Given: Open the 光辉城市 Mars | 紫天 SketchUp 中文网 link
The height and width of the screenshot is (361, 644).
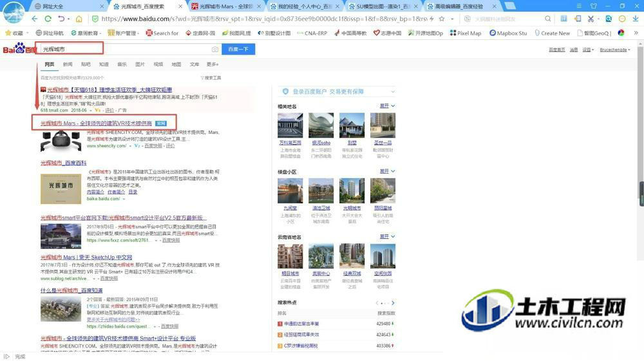Looking at the screenshot, I should [86, 257].
